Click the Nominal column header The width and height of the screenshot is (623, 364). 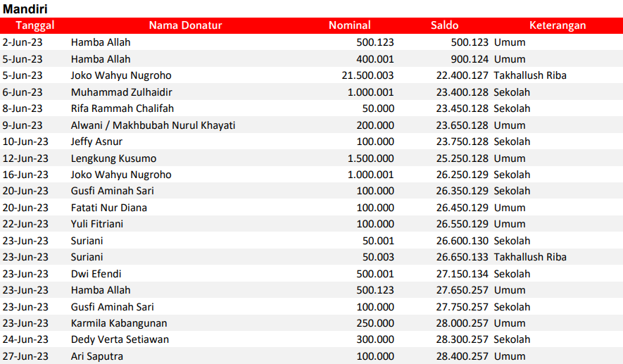coord(349,25)
